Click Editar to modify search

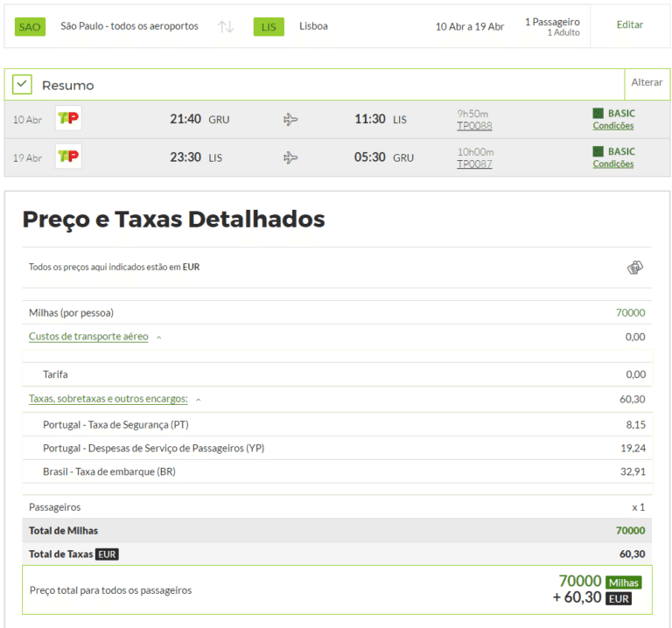(x=629, y=24)
